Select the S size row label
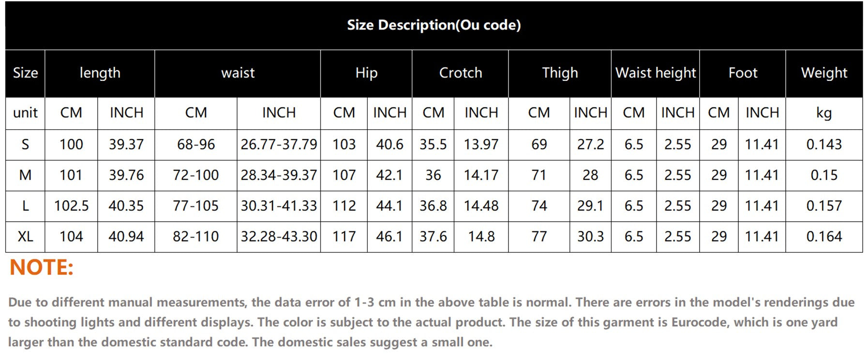868x363 pixels. coord(25,145)
